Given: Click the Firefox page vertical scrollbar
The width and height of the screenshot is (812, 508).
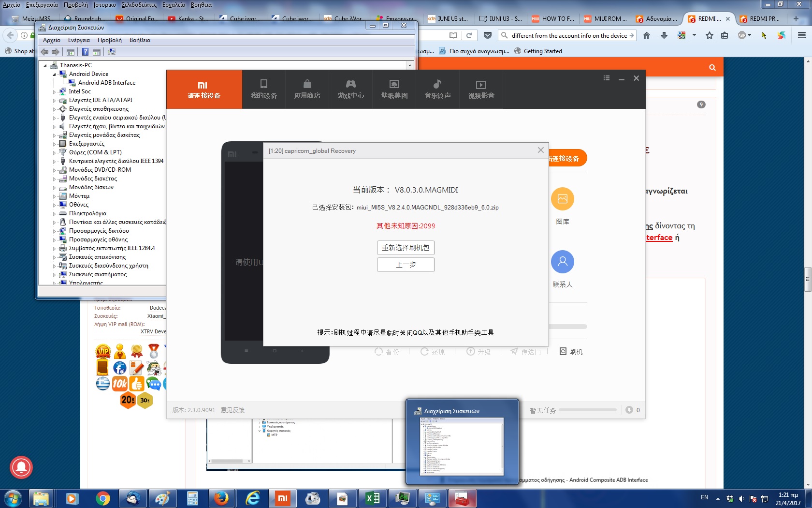Looking at the screenshot, I should point(807,279).
